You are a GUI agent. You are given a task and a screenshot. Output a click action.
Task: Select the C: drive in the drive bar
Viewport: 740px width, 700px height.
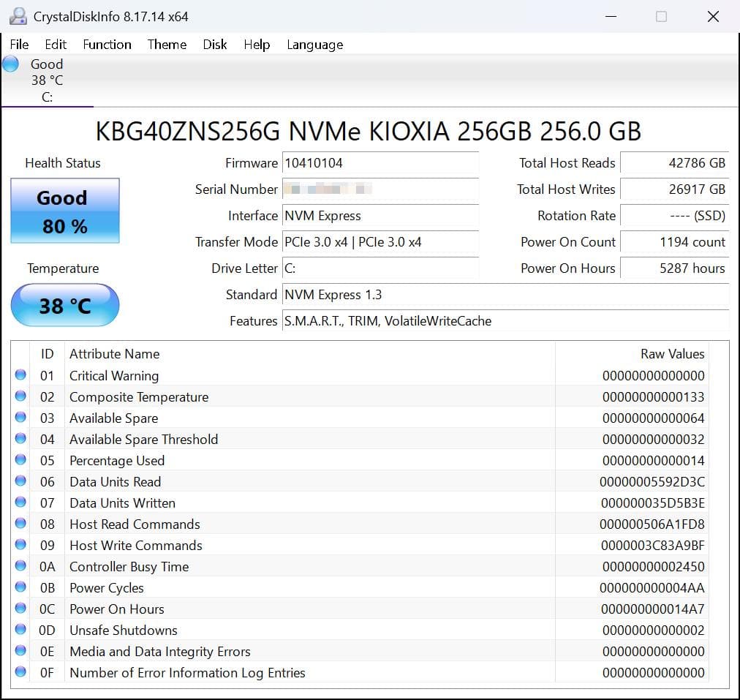pyautogui.click(x=47, y=80)
